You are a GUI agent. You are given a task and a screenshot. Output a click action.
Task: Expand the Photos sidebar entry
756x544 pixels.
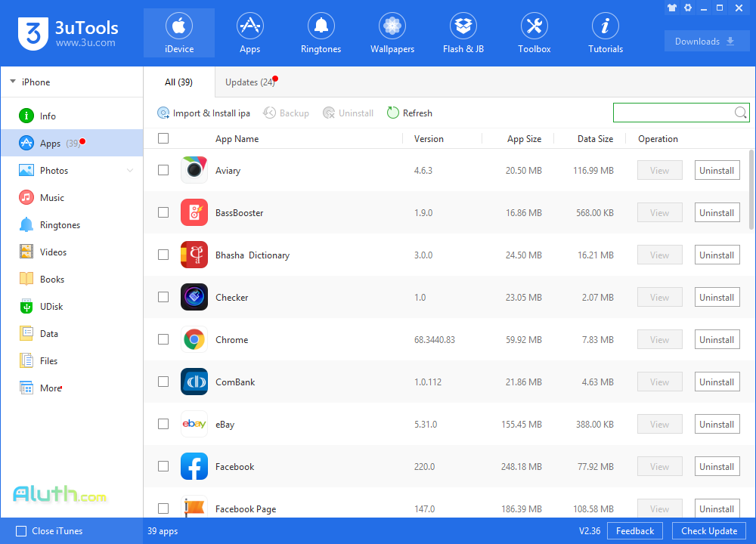tap(129, 170)
